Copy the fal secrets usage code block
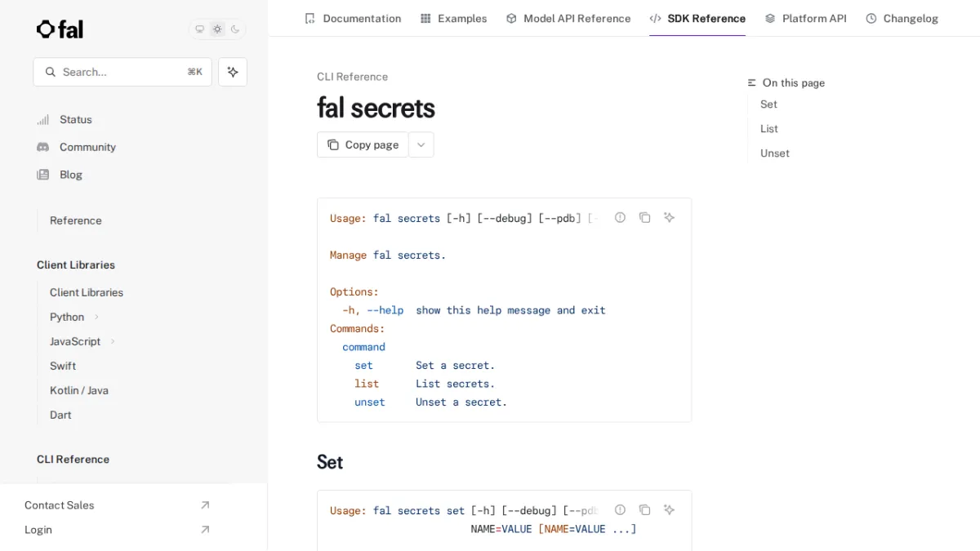This screenshot has width=980, height=551. (644, 217)
